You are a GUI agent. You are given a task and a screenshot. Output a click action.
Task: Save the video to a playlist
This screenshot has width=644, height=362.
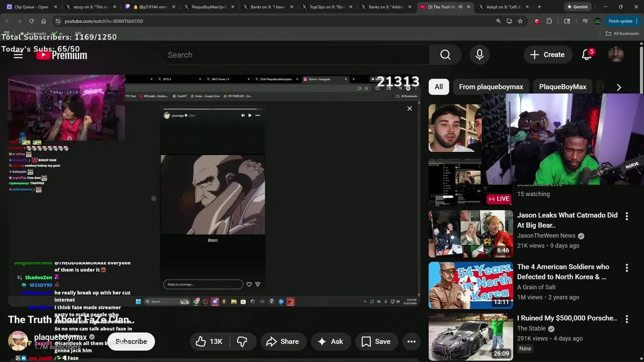pos(376,341)
